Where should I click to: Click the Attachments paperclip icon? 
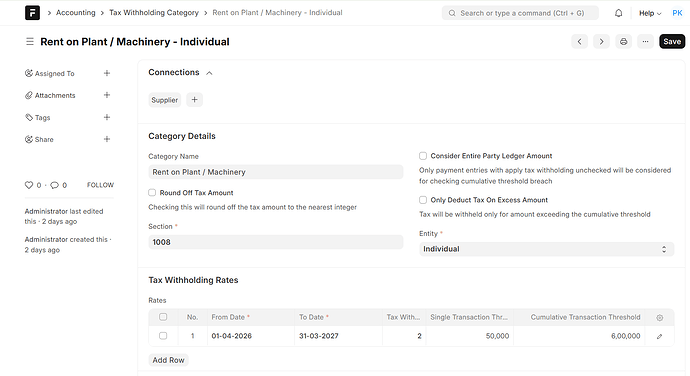(29, 95)
